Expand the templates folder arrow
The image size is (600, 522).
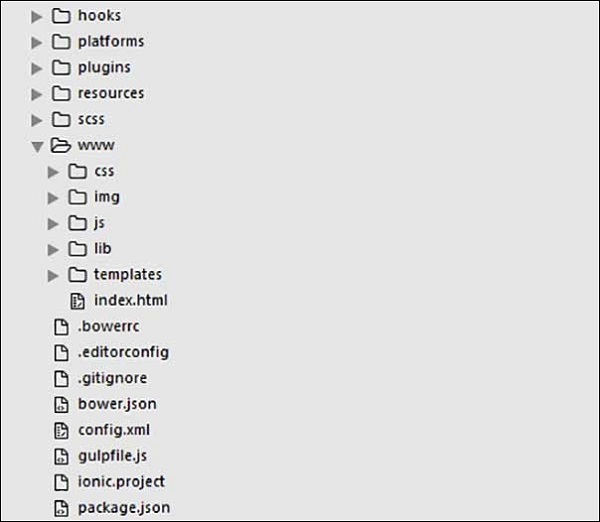(53, 275)
